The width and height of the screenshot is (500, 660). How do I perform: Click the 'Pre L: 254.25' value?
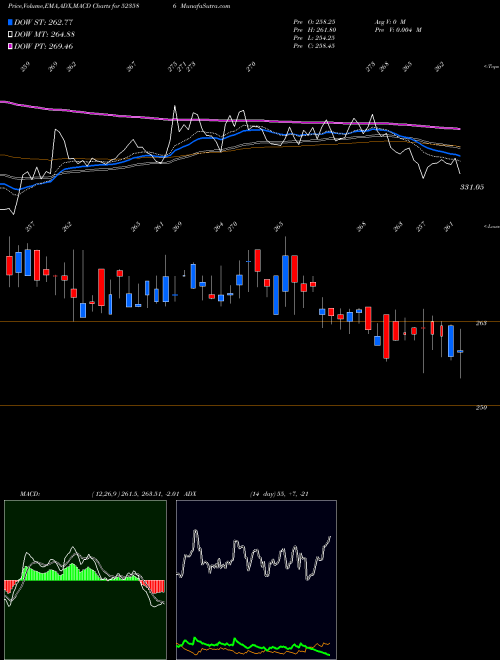314,38
